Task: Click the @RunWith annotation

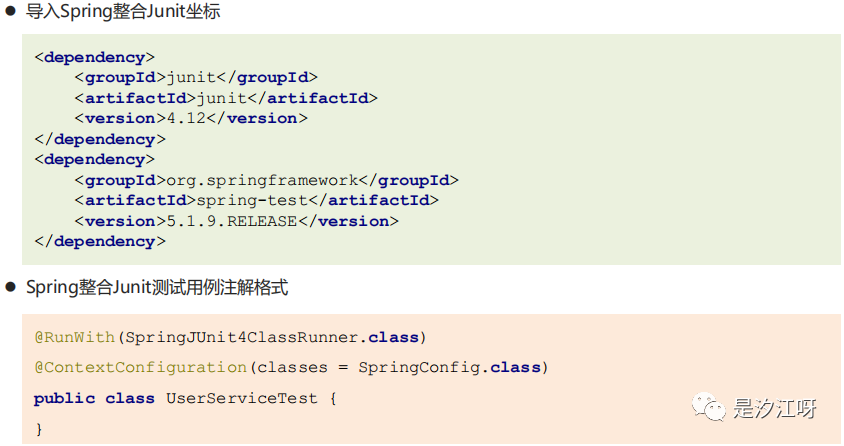Action: tap(75, 337)
